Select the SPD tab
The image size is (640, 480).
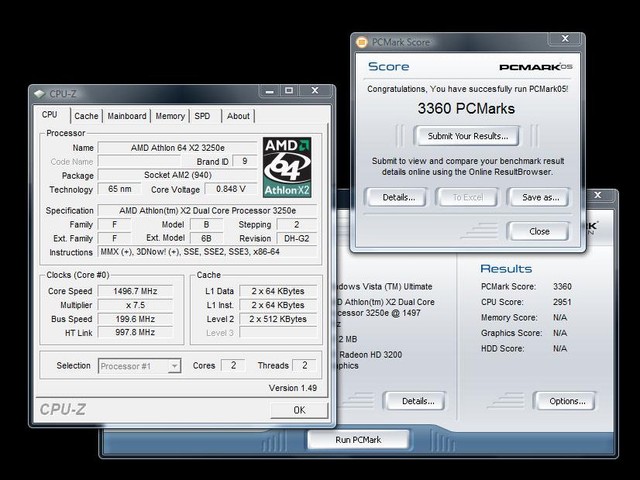click(202, 116)
